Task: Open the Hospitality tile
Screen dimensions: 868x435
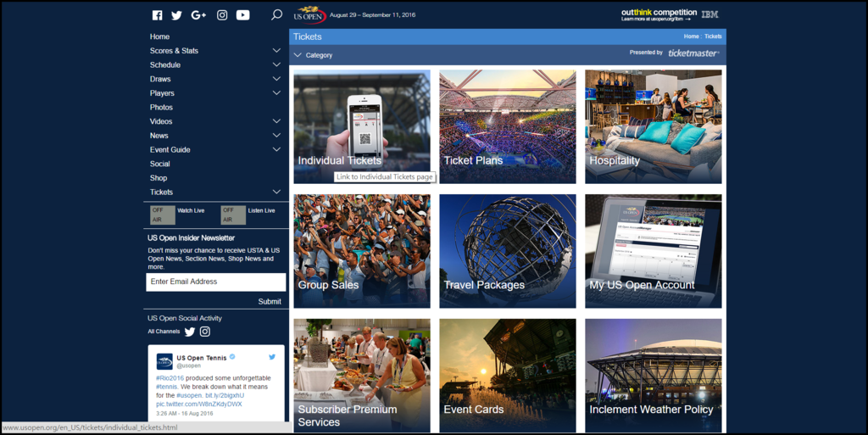Action: pyautogui.click(x=654, y=126)
